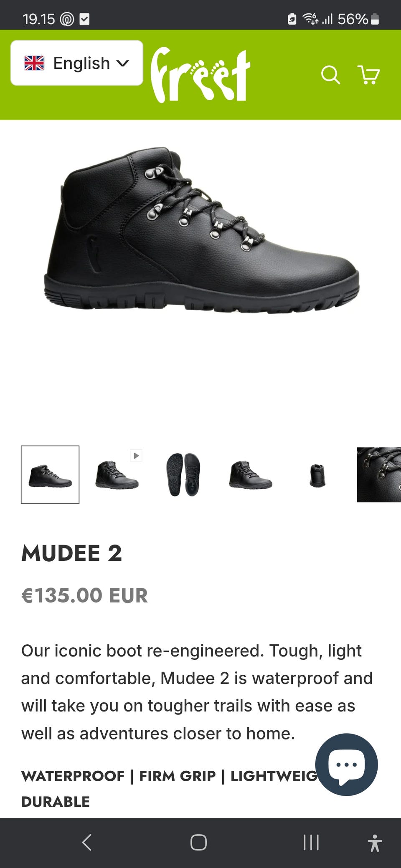Open the chat bubble widget
401x868 pixels.
click(x=346, y=765)
